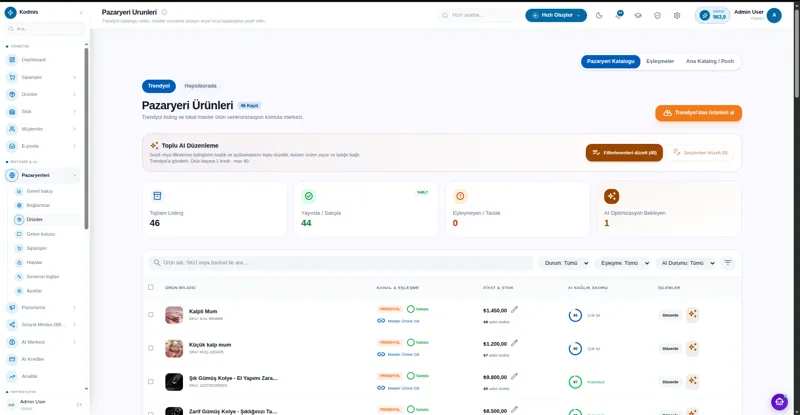Screen dimensions: 800x415
Task: Collapse the sidebar with the top chevron
Action: pos(81,12)
